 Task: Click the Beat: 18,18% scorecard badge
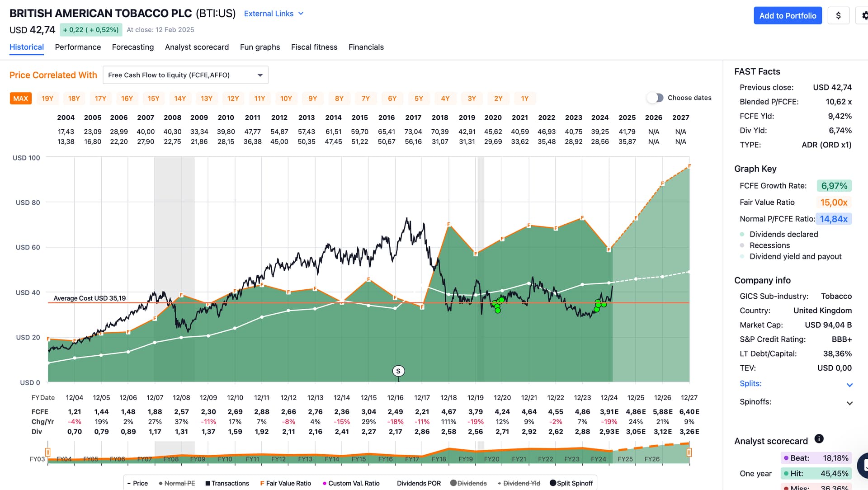click(x=816, y=458)
